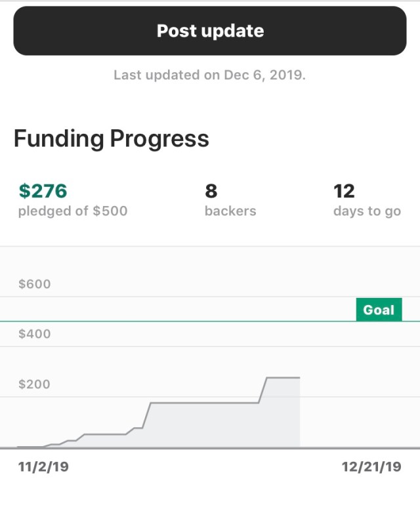This screenshot has height=515, width=420.
Task: Click the backers label
Action: pyautogui.click(x=230, y=211)
